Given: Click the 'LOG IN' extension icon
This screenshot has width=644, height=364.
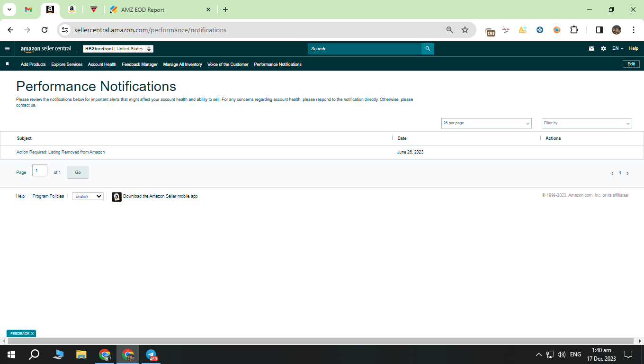Looking at the screenshot, I should coord(506,30).
